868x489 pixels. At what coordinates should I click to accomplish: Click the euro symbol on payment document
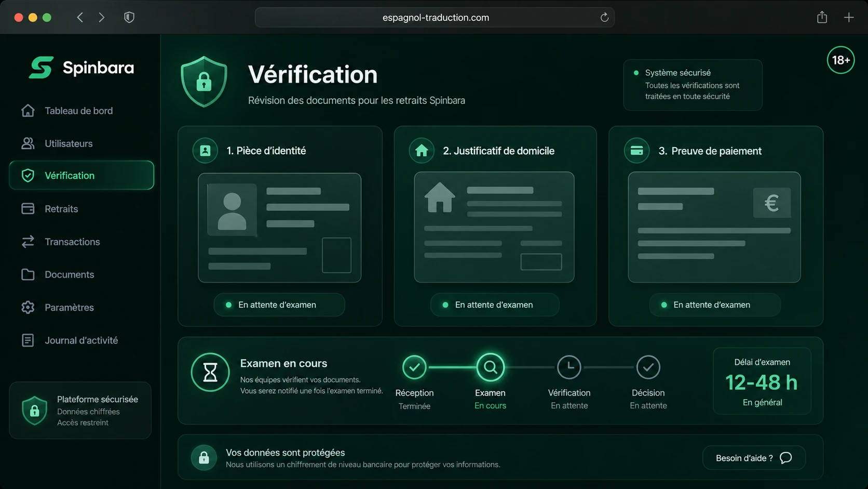click(x=772, y=203)
